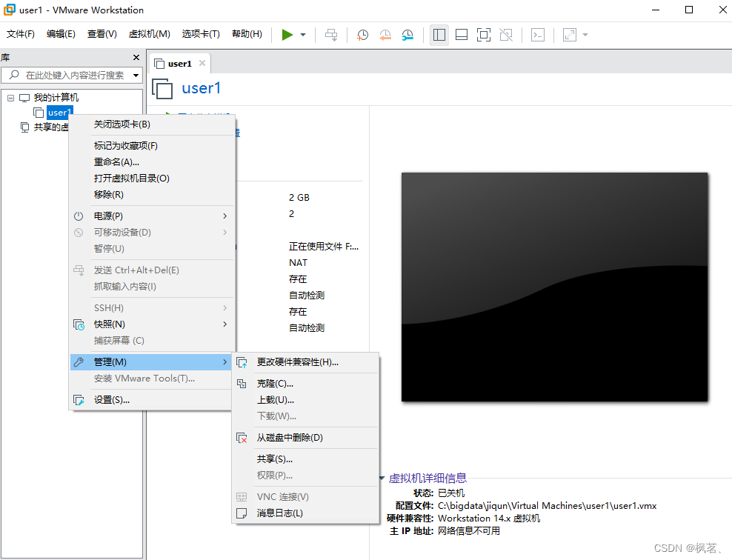Click the user1.vmx config file path
The height and width of the screenshot is (560, 732).
coord(547,506)
